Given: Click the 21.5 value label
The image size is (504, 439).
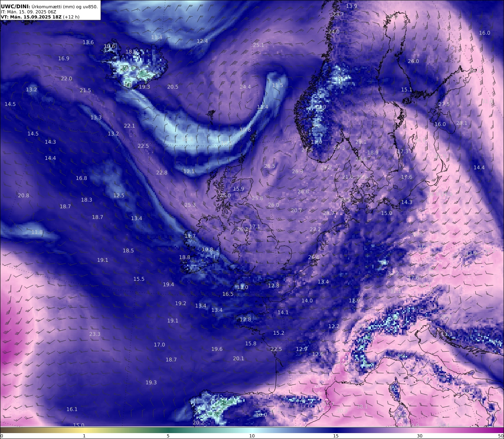Looking at the screenshot, I should [85, 90].
